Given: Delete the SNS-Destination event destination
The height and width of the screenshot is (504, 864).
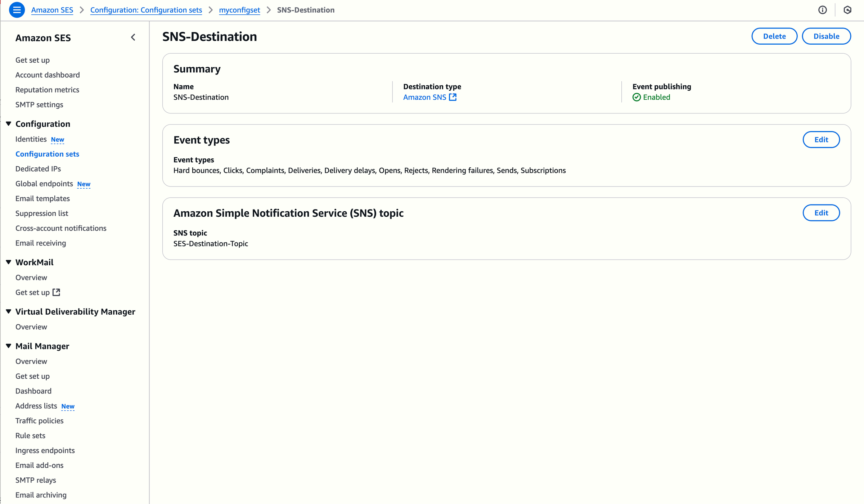Looking at the screenshot, I should click(774, 36).
